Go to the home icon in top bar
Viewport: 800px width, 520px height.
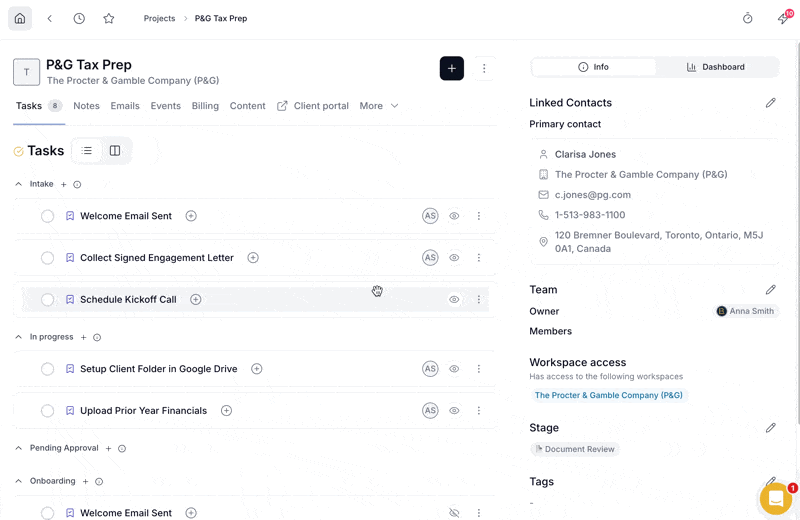pyautogui.click(x=20, y=18)
